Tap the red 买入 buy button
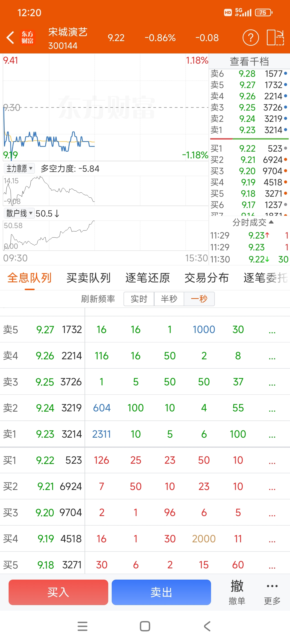Viewport: 290px width, 644px height. tap(58, 592)
